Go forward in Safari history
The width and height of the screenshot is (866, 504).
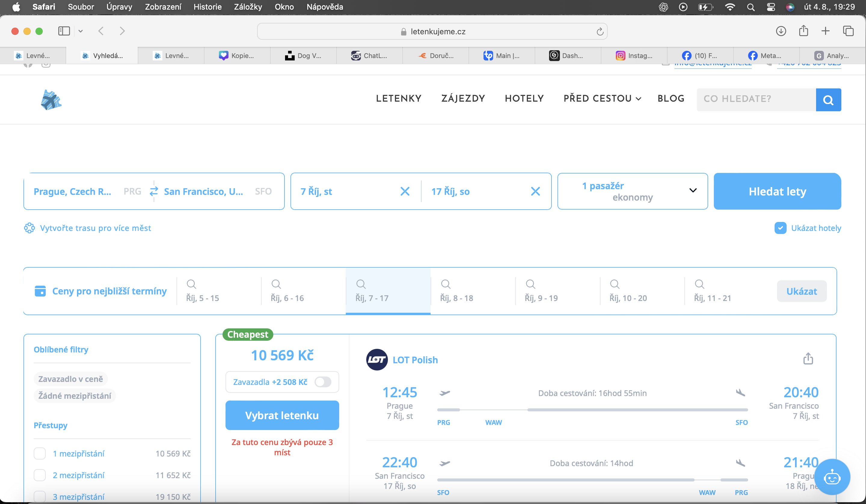pyautogui.click(x=122, y=31)
